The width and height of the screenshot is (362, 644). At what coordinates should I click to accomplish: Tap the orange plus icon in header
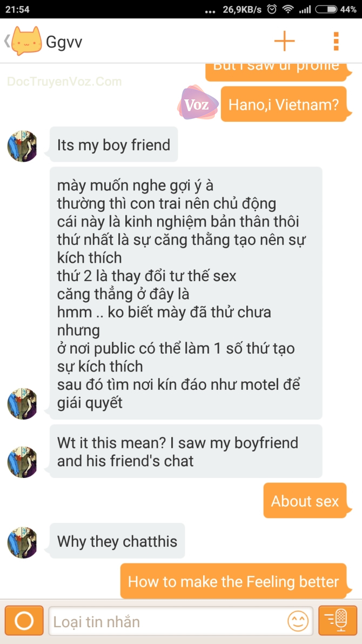pos(284,41)
